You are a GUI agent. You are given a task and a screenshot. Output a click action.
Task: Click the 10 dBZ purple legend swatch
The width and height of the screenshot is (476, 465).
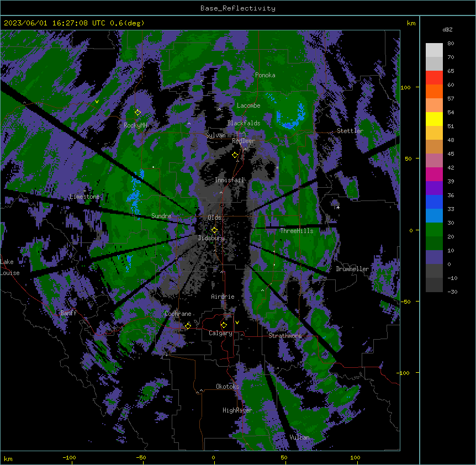pos(434,257)
